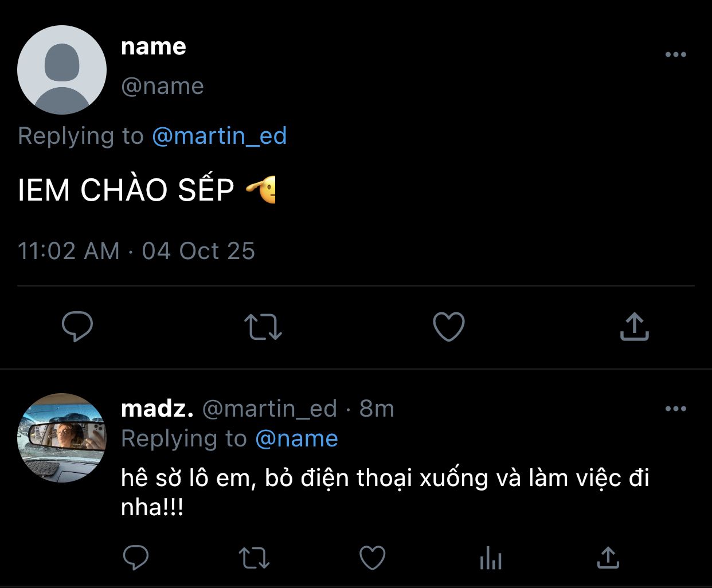Screen dimensions: 712x588
Task: Open more options on main tweet
Action: pyautogui.click(x=675, y=54)
